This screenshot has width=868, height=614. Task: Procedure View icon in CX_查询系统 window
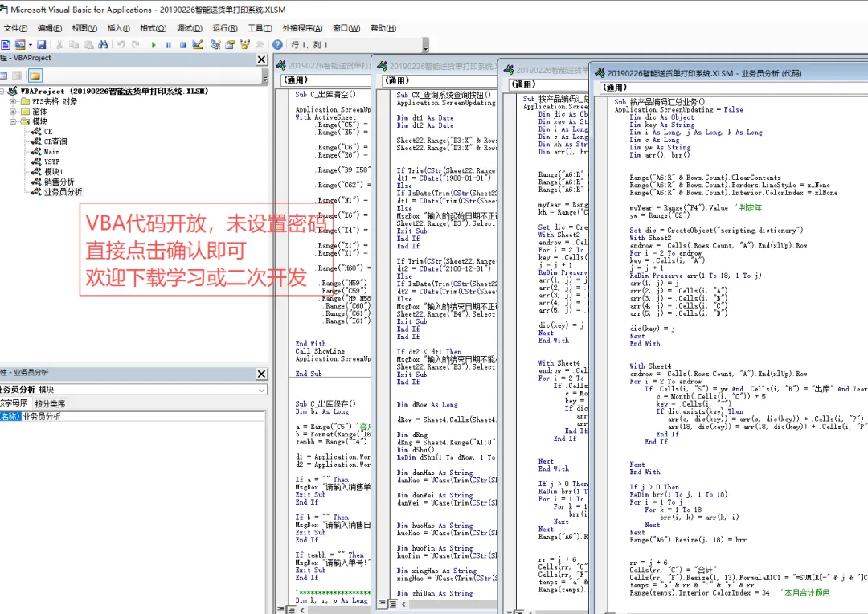click(383, 604)
